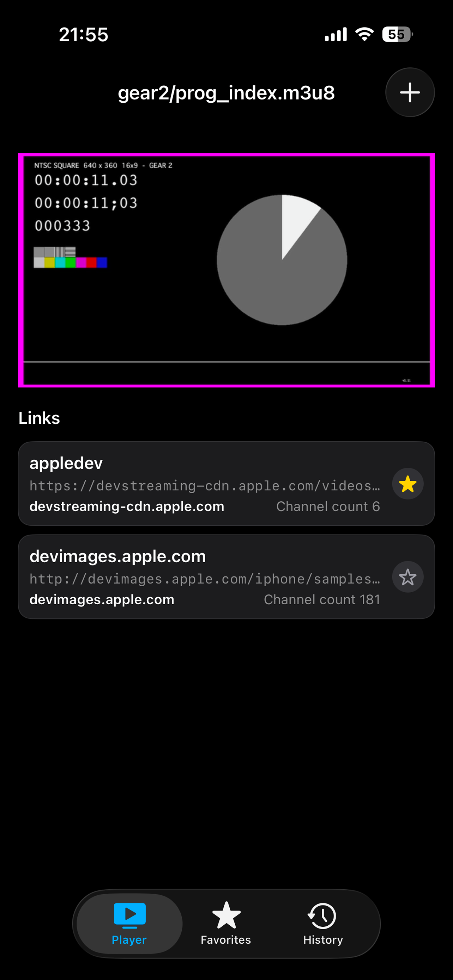Tap the cellular signal bars icon
The height and width of the screenshot is (980, 453).
[336, 34]
